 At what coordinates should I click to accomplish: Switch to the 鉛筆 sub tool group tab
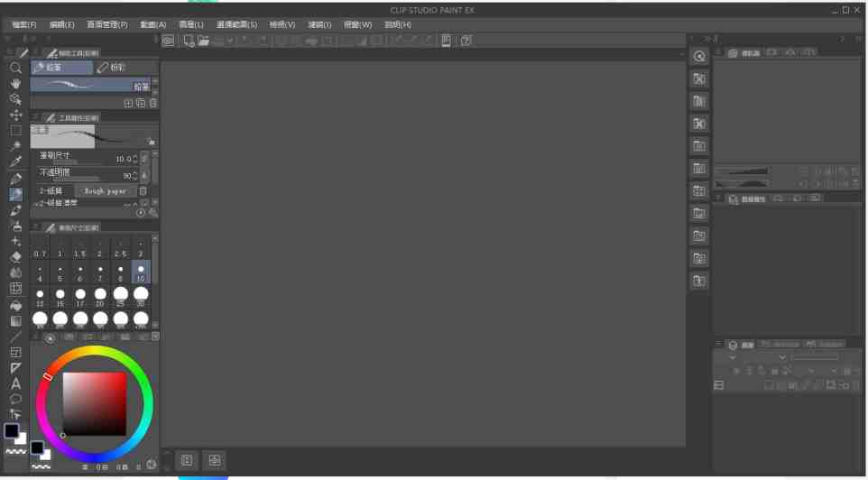click(62, 68)
